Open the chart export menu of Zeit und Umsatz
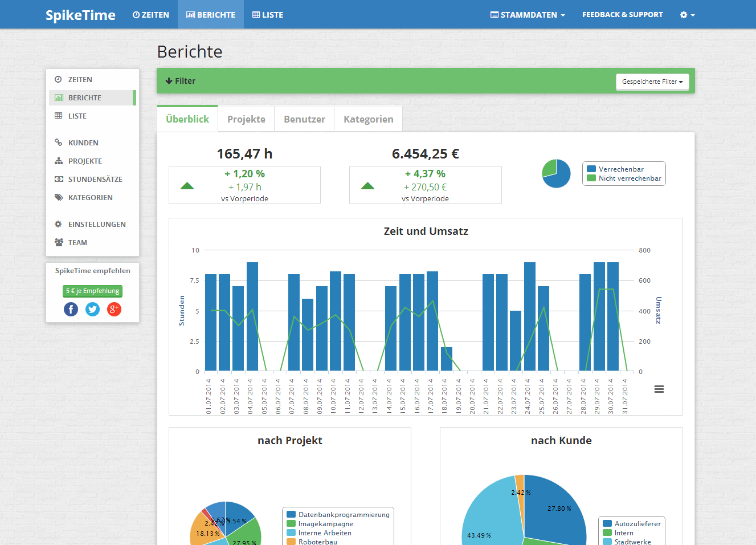Image resolution: width=756 pixels, height=545 pixels. click(x=659, y=389)
